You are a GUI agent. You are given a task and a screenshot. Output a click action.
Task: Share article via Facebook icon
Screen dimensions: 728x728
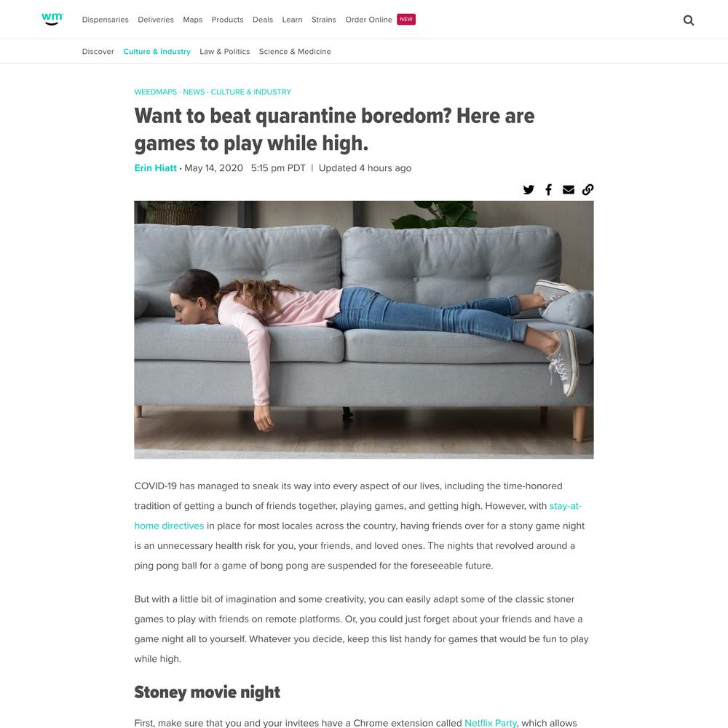coord(548,189)
